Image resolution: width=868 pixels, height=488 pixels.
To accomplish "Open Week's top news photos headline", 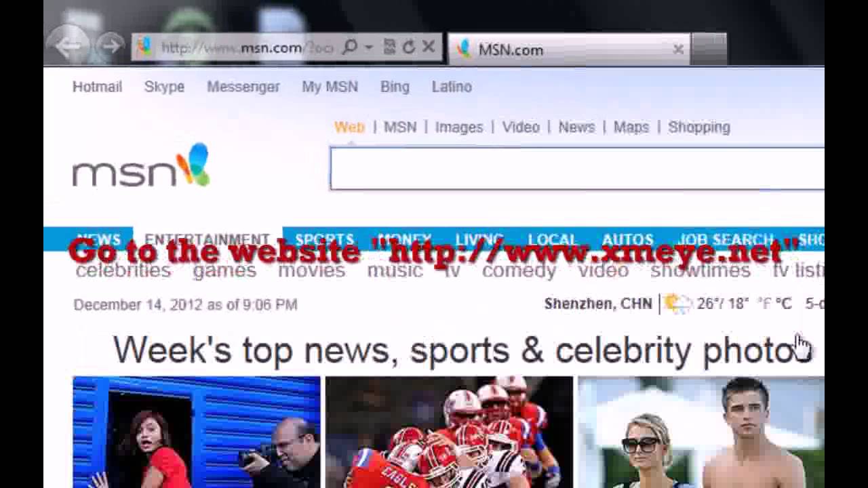I will 462,351.
